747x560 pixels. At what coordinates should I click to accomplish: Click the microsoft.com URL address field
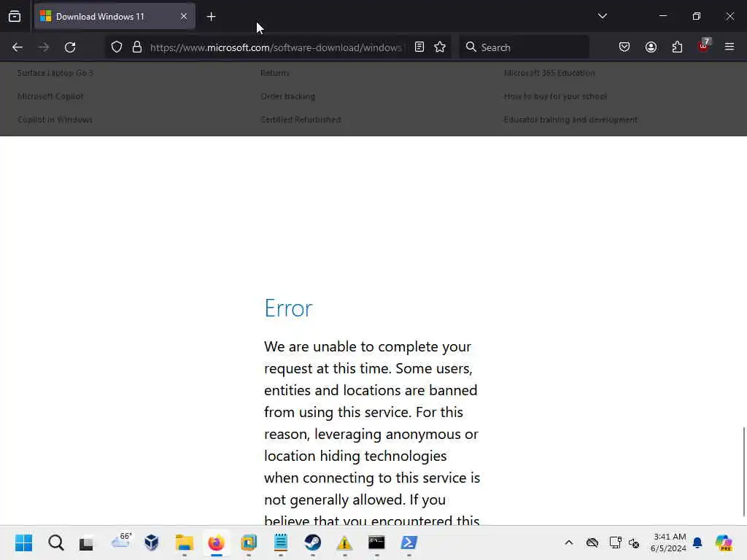coord(276,47)
